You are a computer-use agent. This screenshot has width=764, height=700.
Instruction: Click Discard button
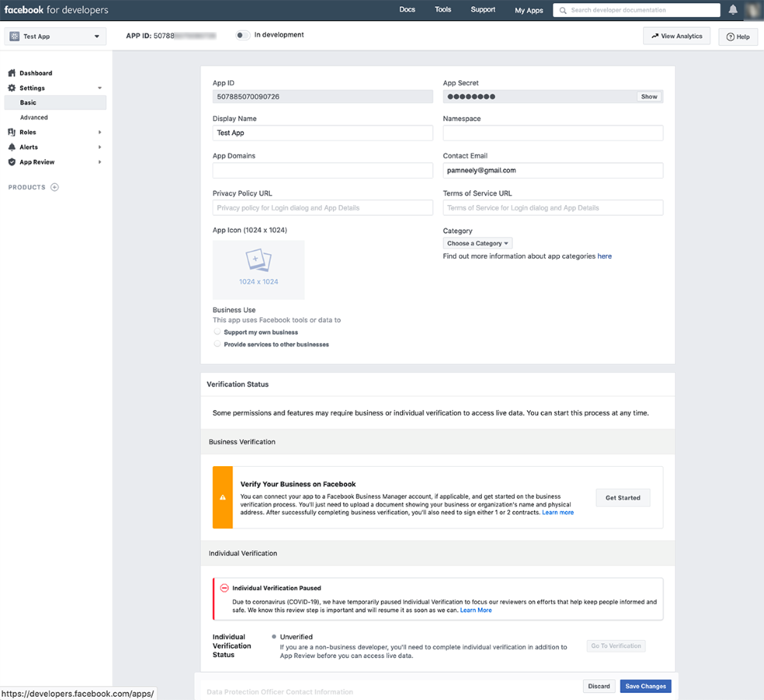(x=599, y=687)
